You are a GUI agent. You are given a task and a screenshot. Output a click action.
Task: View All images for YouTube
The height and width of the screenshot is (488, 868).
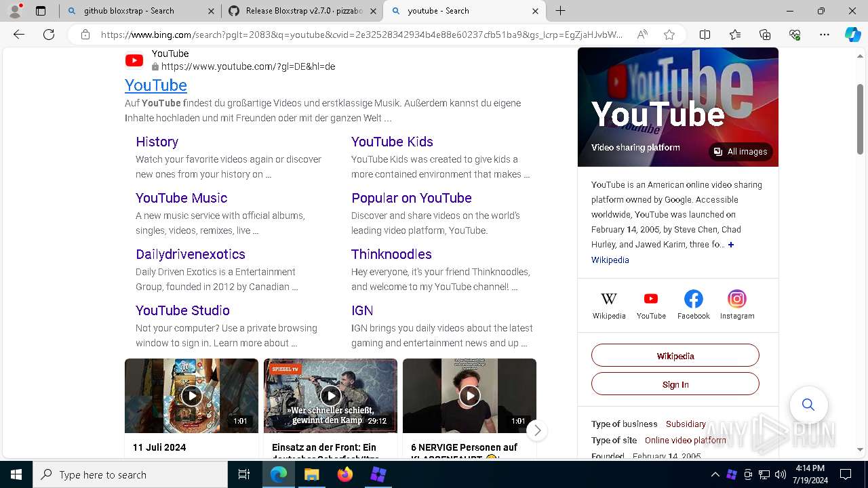pos(741,152)
